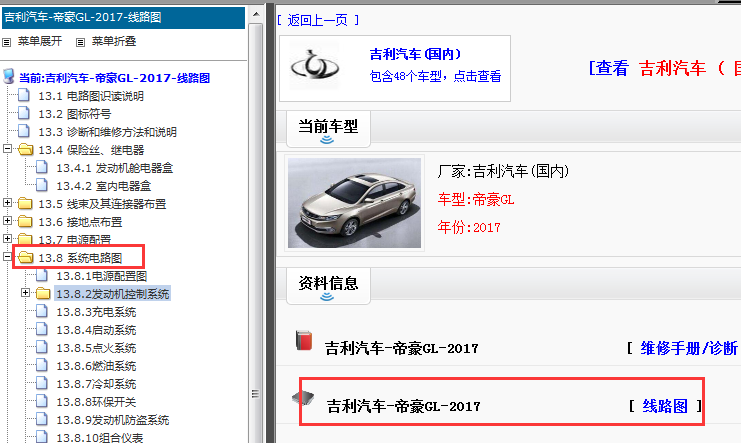Click the 年份:2017 text

coord(469,227)
